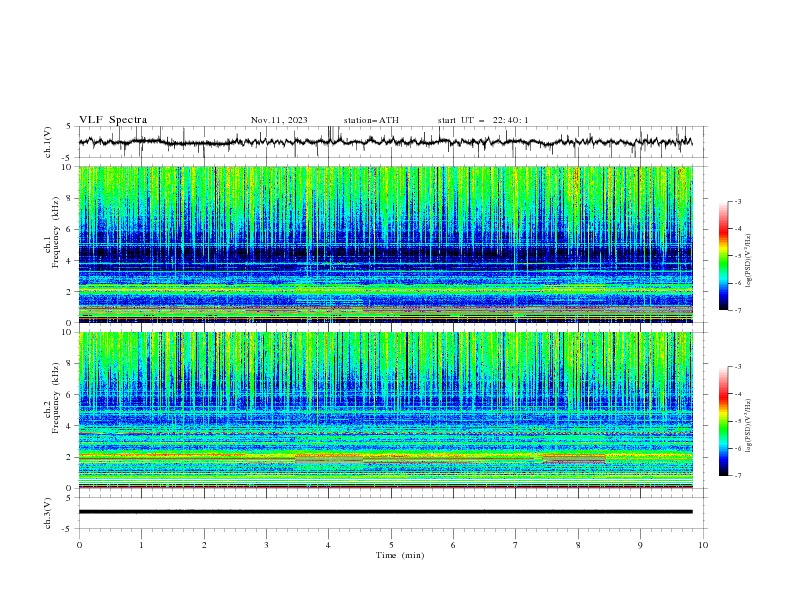
Task: Click the "station=ATH" header label
Action: pyautogui.click(x=371, y=120)
